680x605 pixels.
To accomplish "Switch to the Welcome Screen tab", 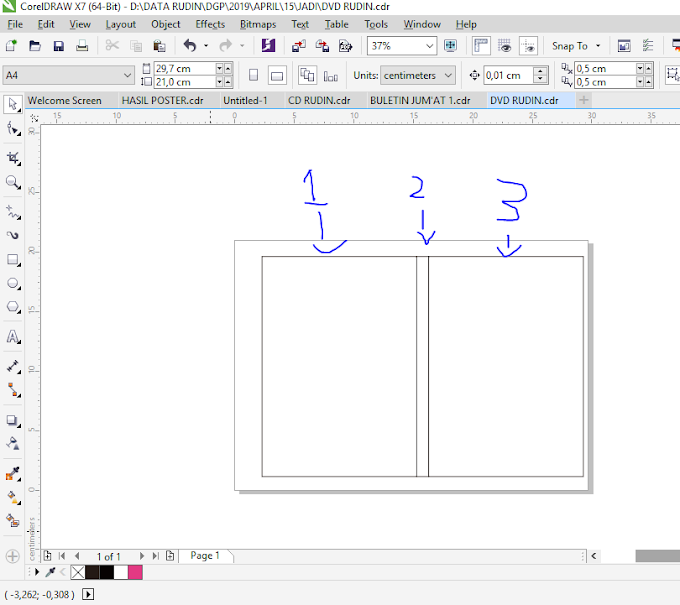I will tap(65, 101).
